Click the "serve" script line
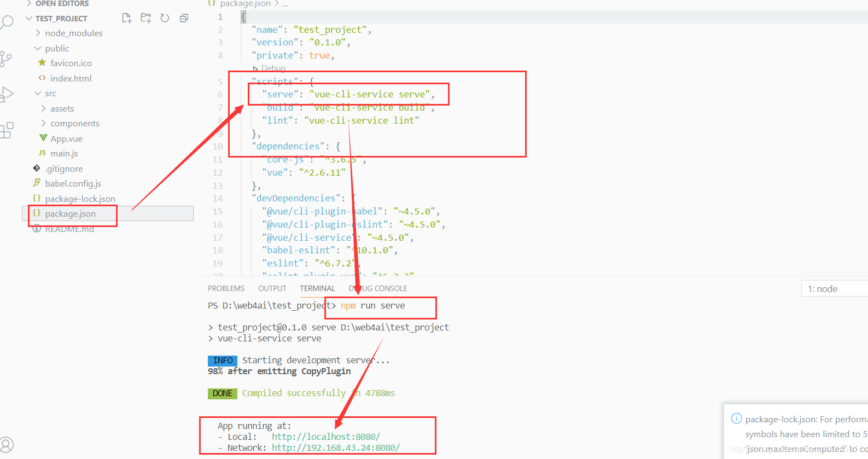This screenshot has width=868, height=459. point(348,94)
